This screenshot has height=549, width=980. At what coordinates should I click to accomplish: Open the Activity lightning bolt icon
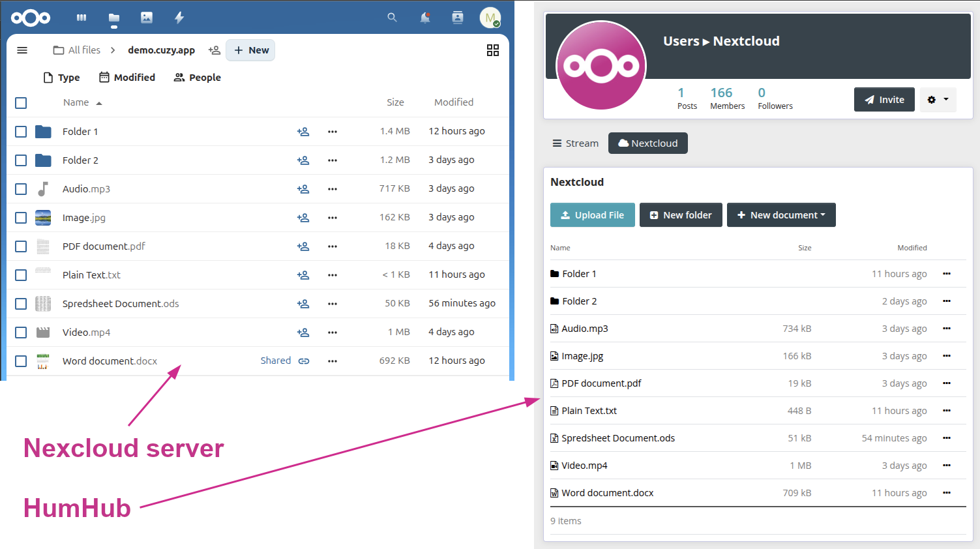(179, 18)
